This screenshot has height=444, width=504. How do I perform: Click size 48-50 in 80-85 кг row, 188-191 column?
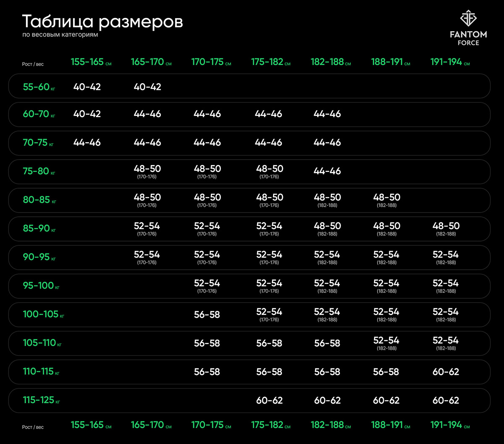pyautogui.click(x=386, y=198)
